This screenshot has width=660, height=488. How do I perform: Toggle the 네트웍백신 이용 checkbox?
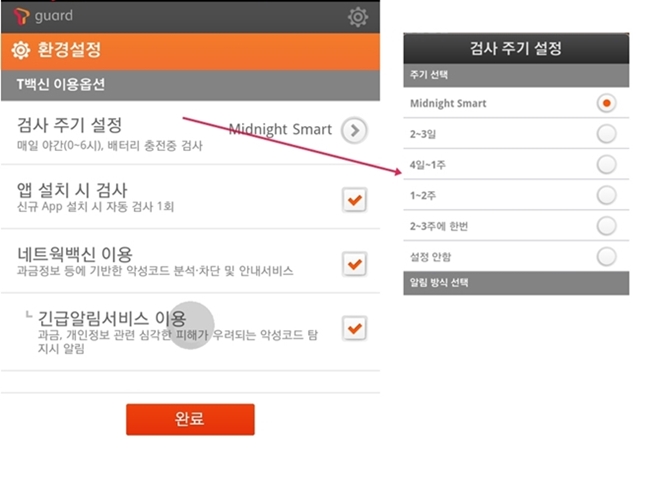pos(354,264)
